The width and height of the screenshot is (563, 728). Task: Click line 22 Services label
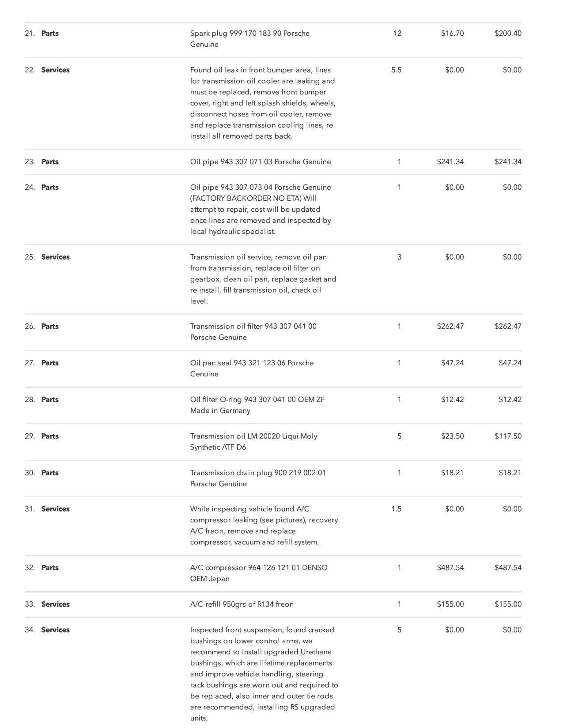pyautogui.click(x=55, y=70)
